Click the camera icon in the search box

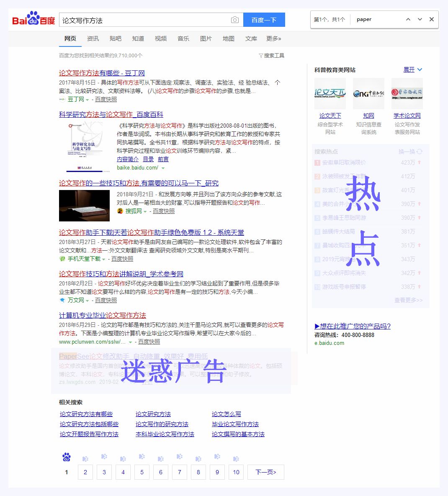(x=234, y=19)
